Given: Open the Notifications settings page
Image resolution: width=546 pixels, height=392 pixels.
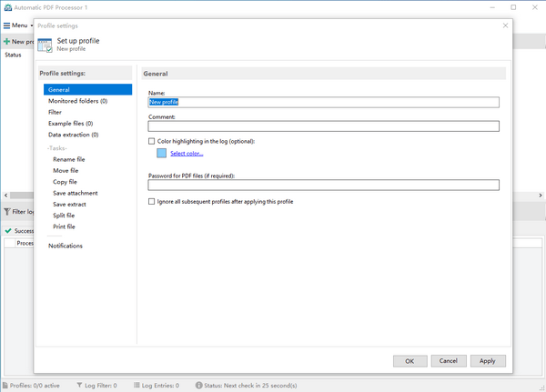Looking at the screenshot, I should tap(66, 246).
